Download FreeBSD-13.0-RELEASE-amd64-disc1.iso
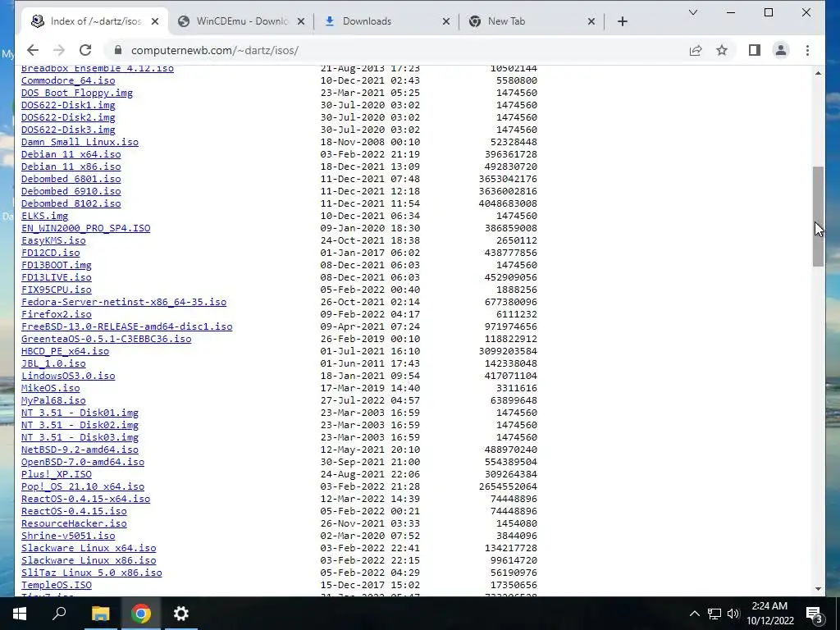 127,326
